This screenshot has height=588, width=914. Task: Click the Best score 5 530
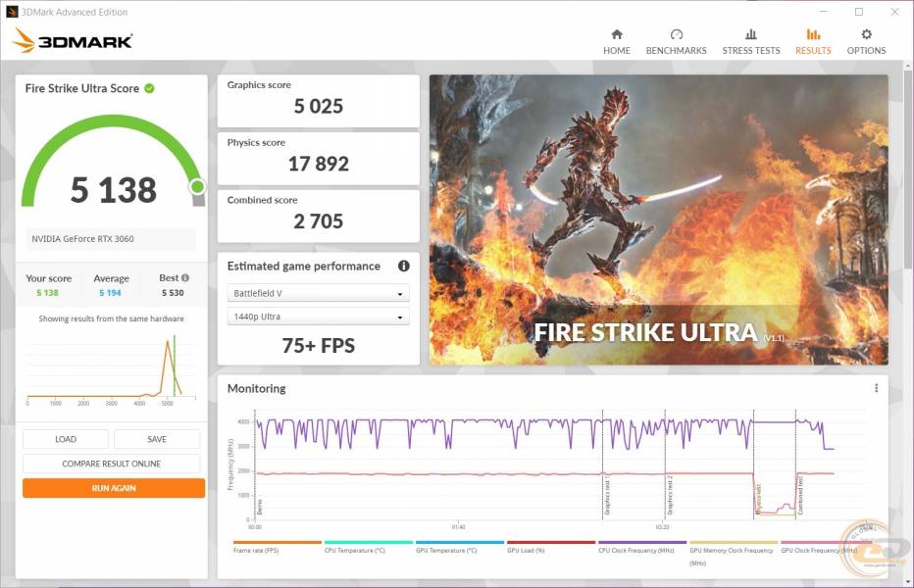(173, 293)
